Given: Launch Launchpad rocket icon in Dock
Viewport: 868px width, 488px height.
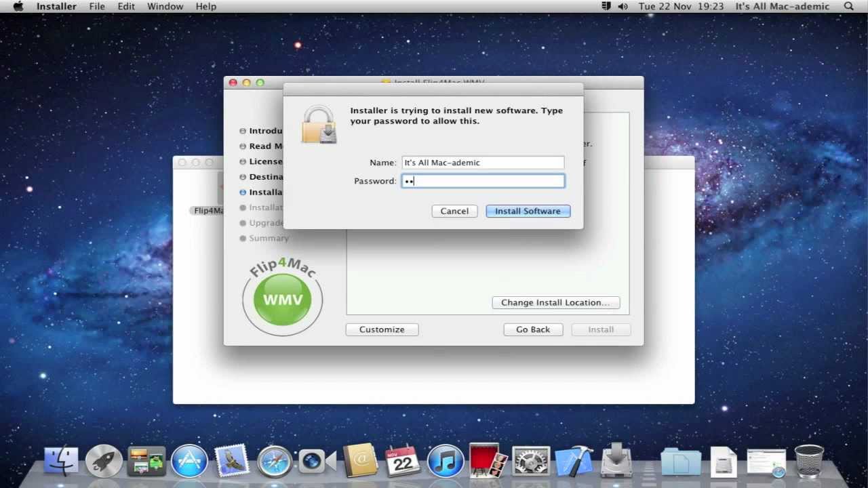Looking at the screenshot, I should coord(104,462).
